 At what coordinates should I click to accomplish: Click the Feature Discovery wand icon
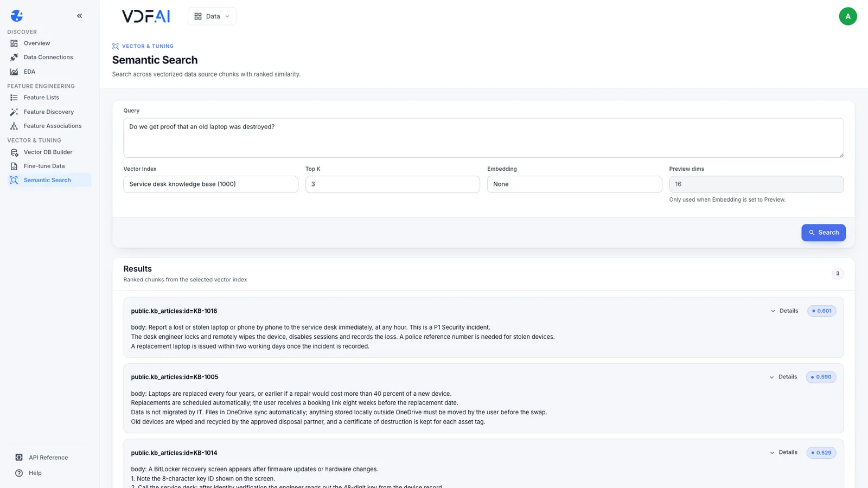tap(14, 112)
